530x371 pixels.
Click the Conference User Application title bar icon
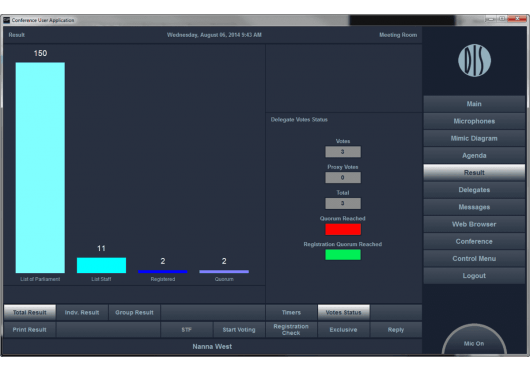[6, 20]
